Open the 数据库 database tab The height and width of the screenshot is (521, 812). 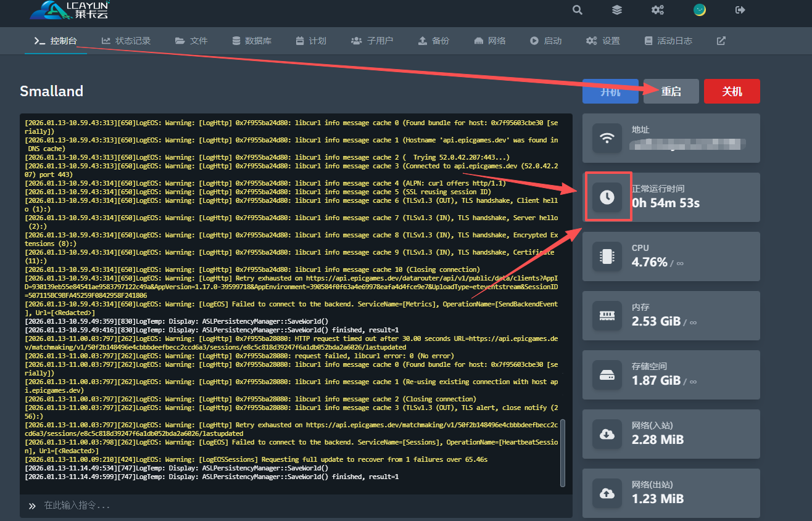[252, 41]
